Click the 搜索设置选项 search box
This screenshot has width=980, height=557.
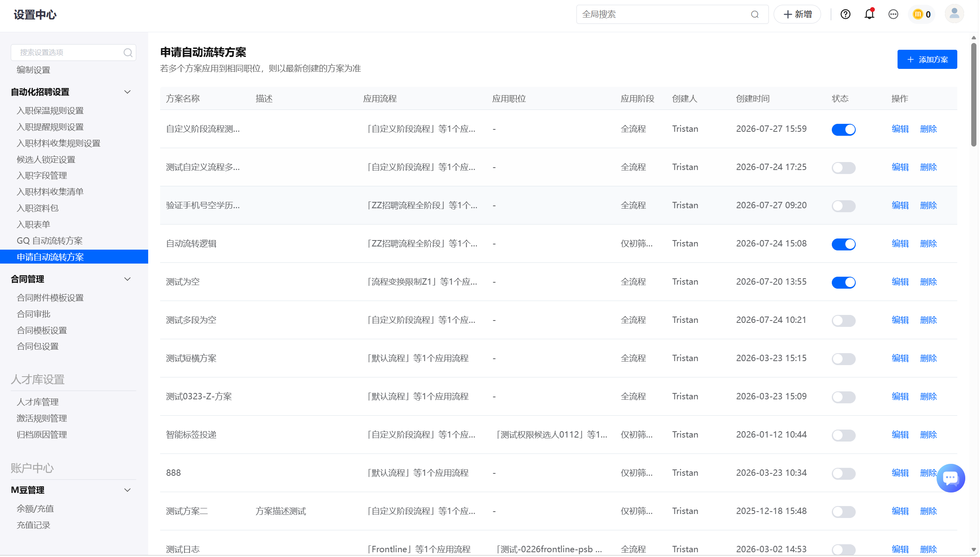coord(73,53)
